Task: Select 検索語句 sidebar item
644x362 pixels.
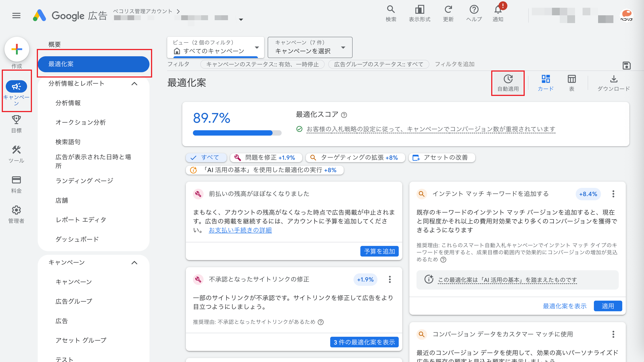Action: point(68,142)
